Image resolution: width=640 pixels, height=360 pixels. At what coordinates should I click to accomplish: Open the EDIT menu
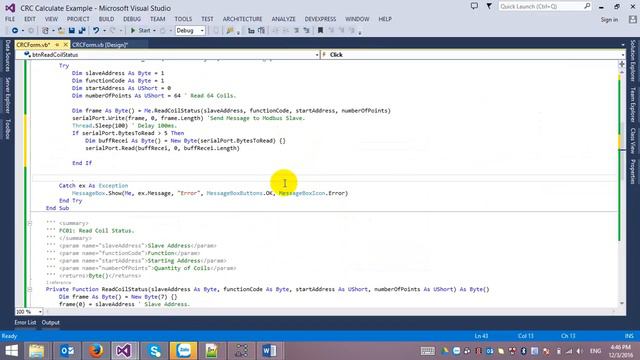point(30,19)
